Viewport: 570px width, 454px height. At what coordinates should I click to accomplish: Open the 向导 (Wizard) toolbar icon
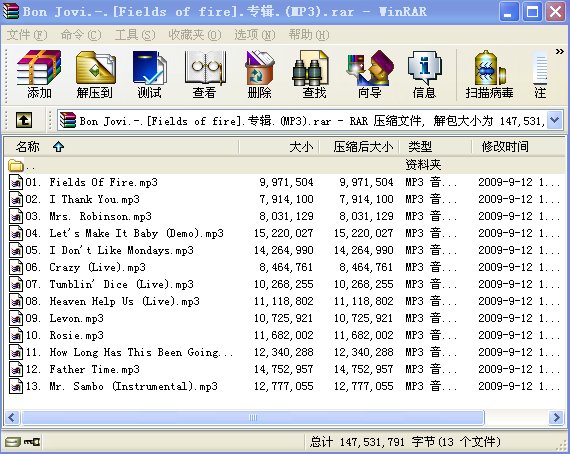click(x=370, y=75)
